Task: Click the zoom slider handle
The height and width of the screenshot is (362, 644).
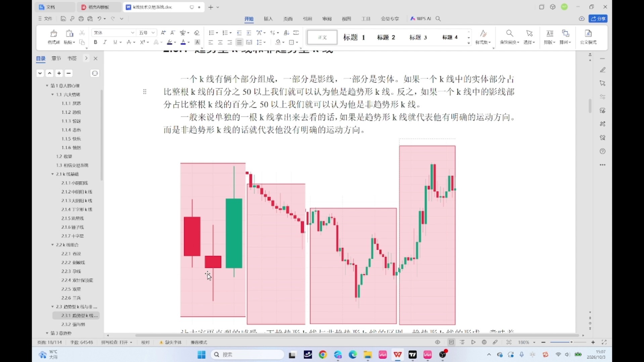Action: tap(571, 342)
